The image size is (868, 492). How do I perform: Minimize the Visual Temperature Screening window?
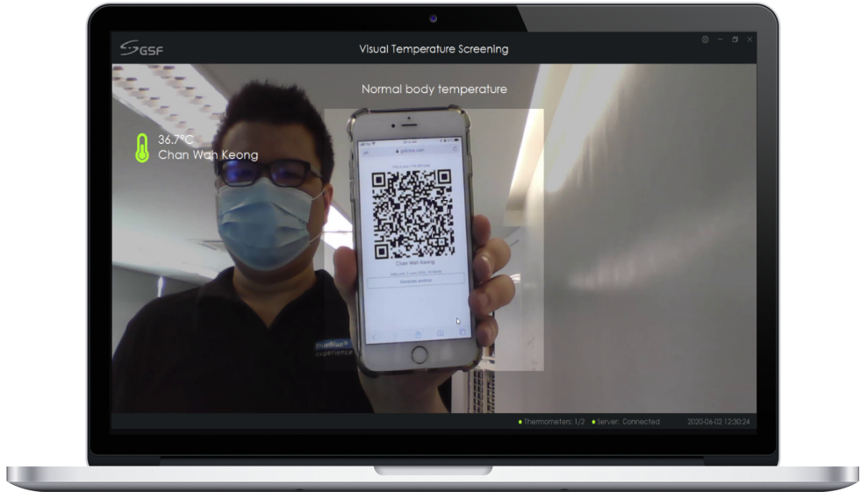coord(721,39)
